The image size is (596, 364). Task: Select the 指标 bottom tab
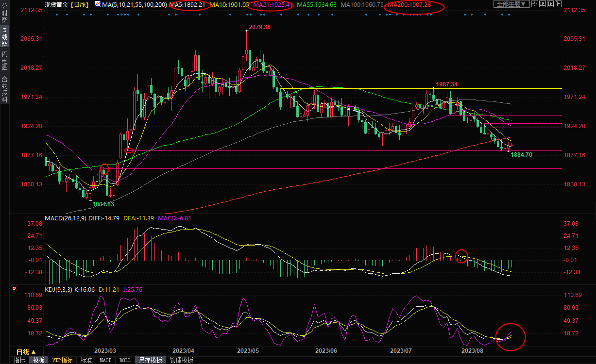pos(19,360)
